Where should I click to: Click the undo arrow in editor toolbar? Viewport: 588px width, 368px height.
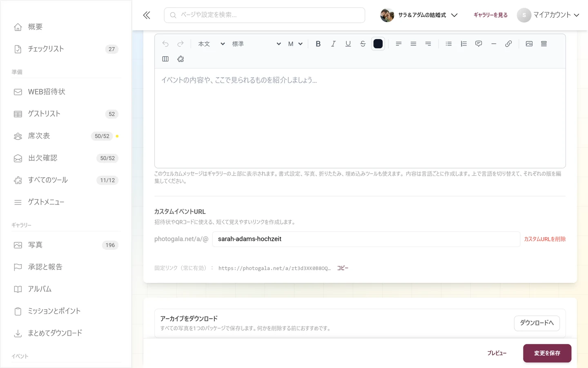pyautogui.click(x=165, y=44)
